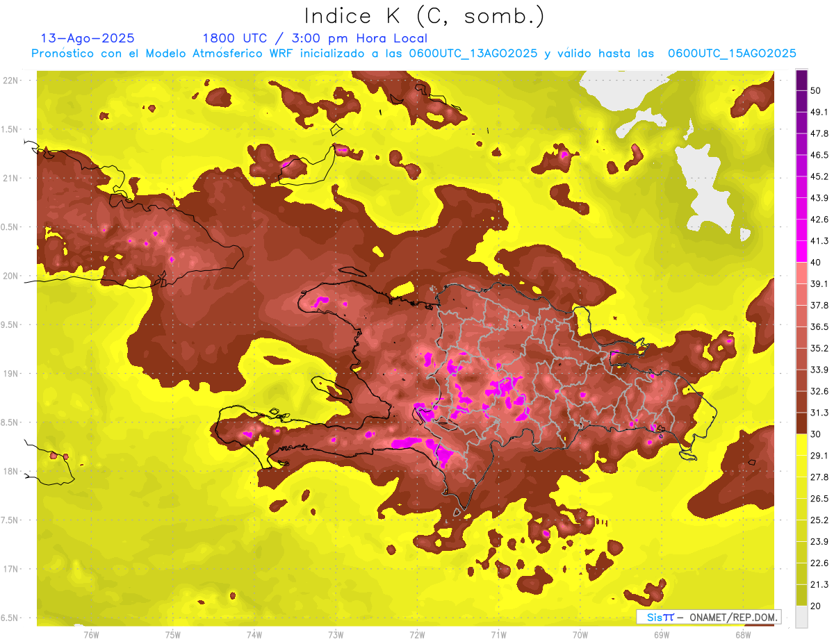Viewport: 834px width, 644px height.
Task: Click the WRF model forecast description line
Action: 414,53
